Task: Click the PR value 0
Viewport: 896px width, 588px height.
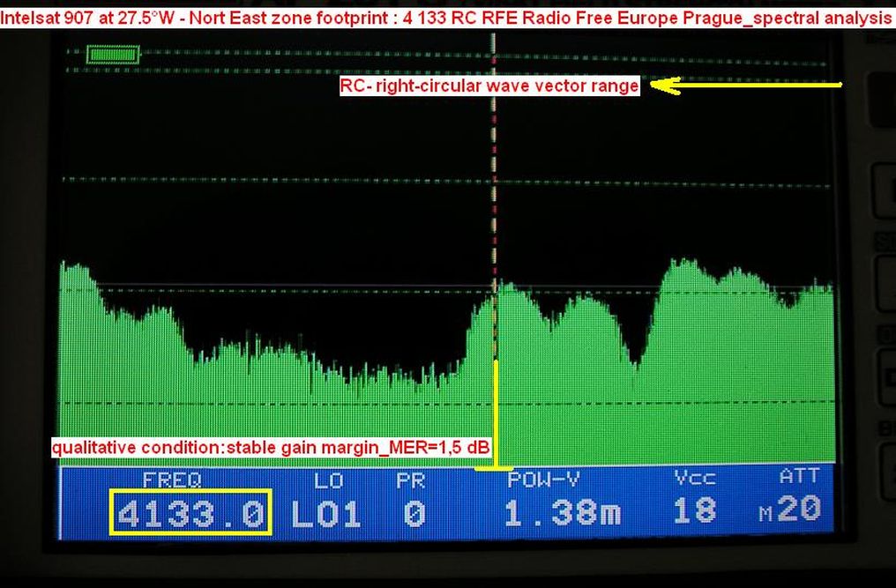Action: click(413, 513)
